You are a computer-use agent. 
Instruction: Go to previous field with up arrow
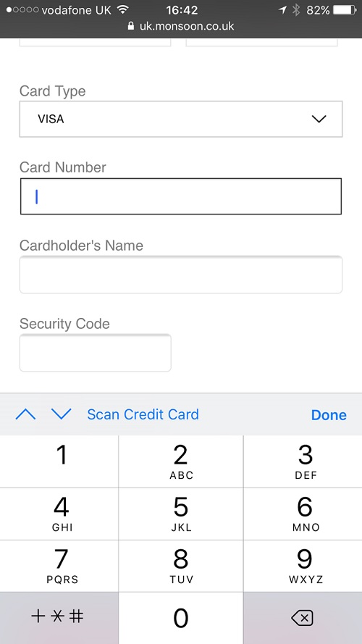pos(25,414)
